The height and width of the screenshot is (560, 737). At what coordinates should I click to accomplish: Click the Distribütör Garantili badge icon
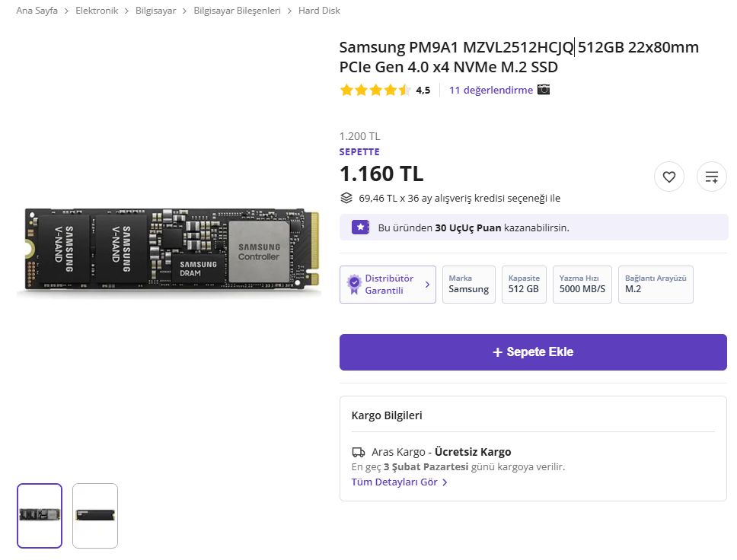coord(353,285)
